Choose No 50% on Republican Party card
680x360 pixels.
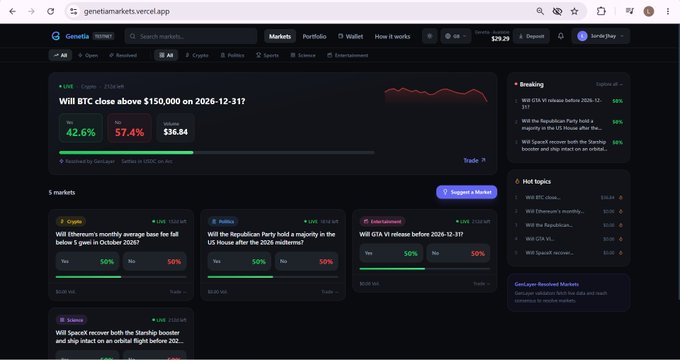coord(307,262)
